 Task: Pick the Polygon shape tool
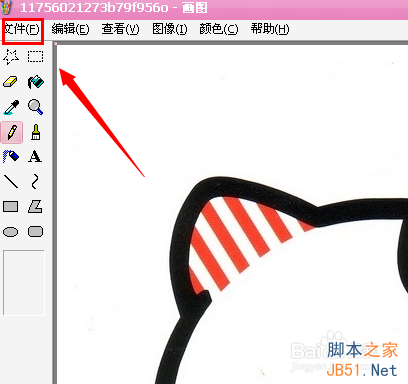click(35, 207)
